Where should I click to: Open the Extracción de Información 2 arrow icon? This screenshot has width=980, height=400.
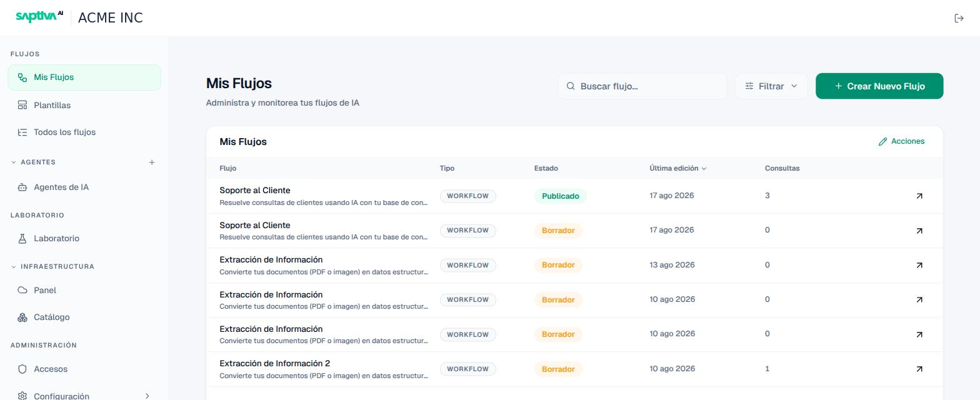919,369
